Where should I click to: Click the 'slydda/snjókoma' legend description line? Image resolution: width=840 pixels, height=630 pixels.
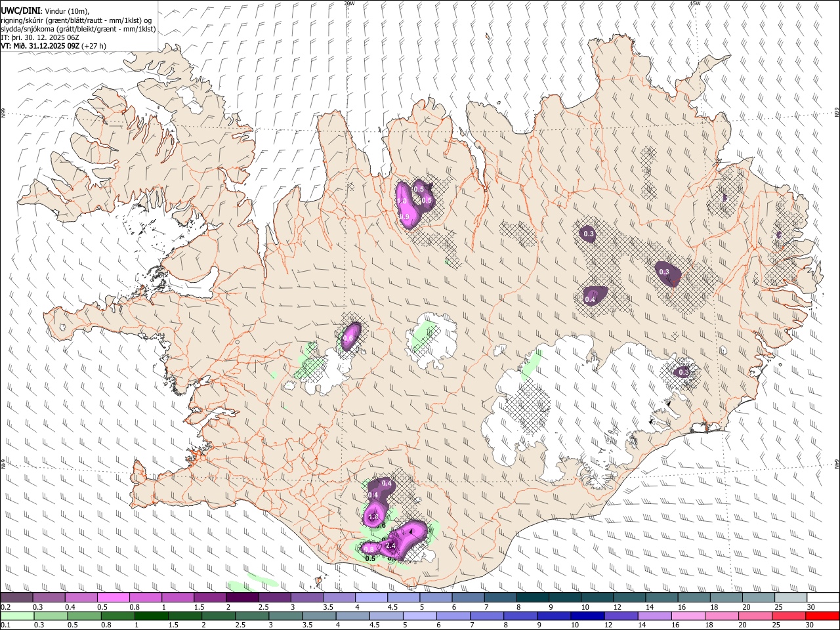pyautogui.click(x=78, y=29)
